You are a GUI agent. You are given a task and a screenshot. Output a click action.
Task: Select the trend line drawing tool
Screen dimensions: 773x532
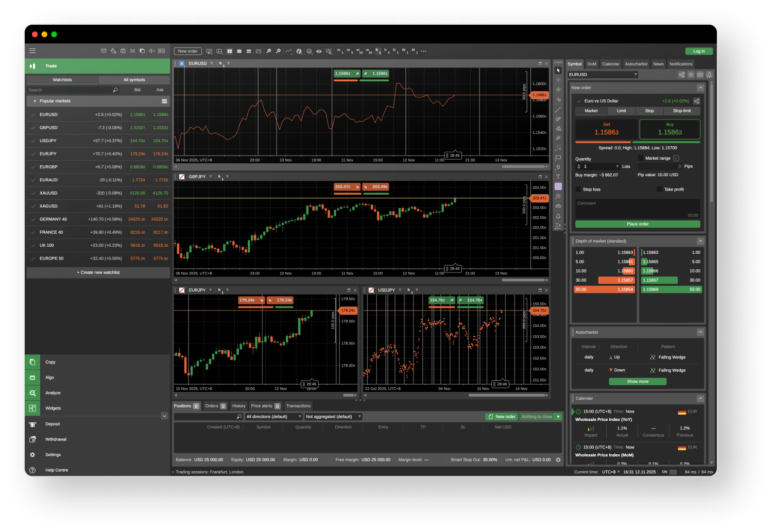pos(558,109)
